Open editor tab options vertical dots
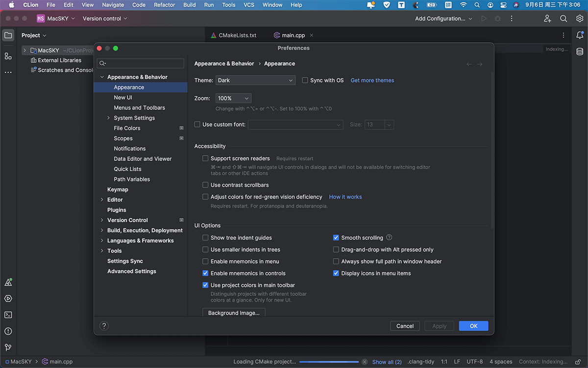 point(563,35)
